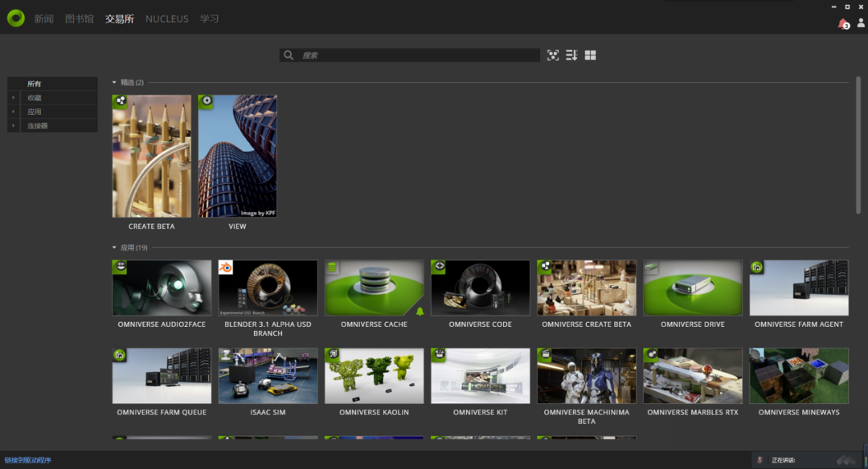868x469 pixels.
Task: Click database badge on Omniverse Cache tile
Action: [x=332, y=267]
